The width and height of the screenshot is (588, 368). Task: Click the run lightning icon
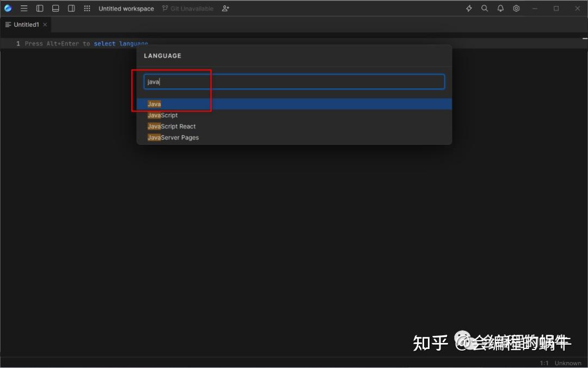click(468, 8)
